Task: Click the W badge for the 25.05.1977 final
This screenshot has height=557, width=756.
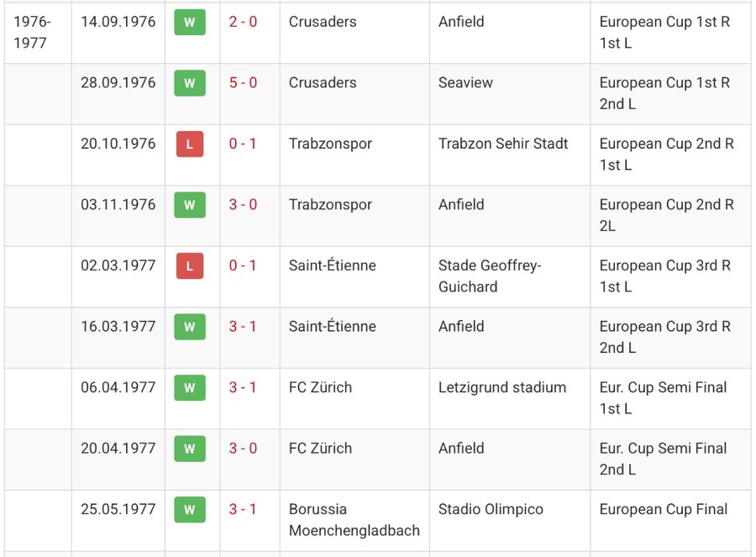Action: (x=190, y=509)
